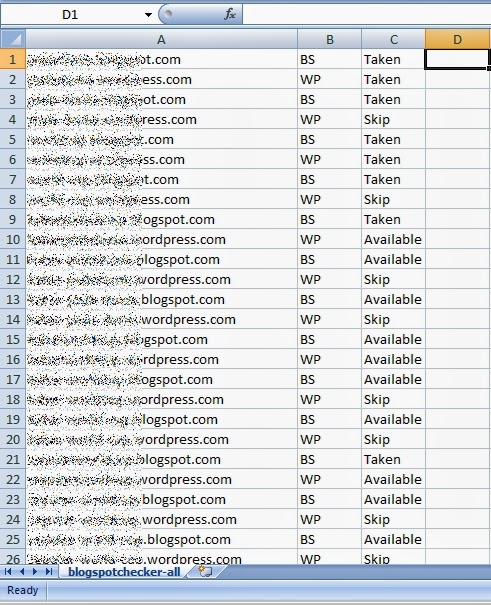Image resolution: width=491 pixels, height=605 pixels.
Task: Click cell B9 containing BS
Action: pyautogui.click(x=329, y=220)
